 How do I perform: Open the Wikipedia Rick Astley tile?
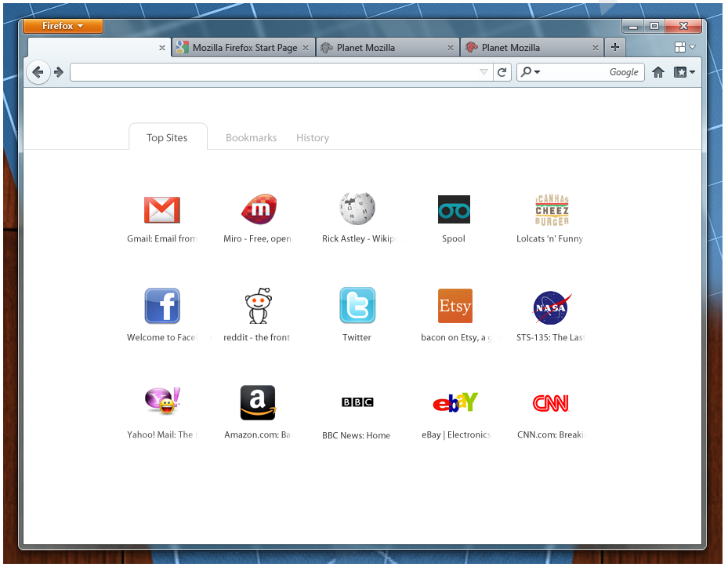tap(357, 209)
